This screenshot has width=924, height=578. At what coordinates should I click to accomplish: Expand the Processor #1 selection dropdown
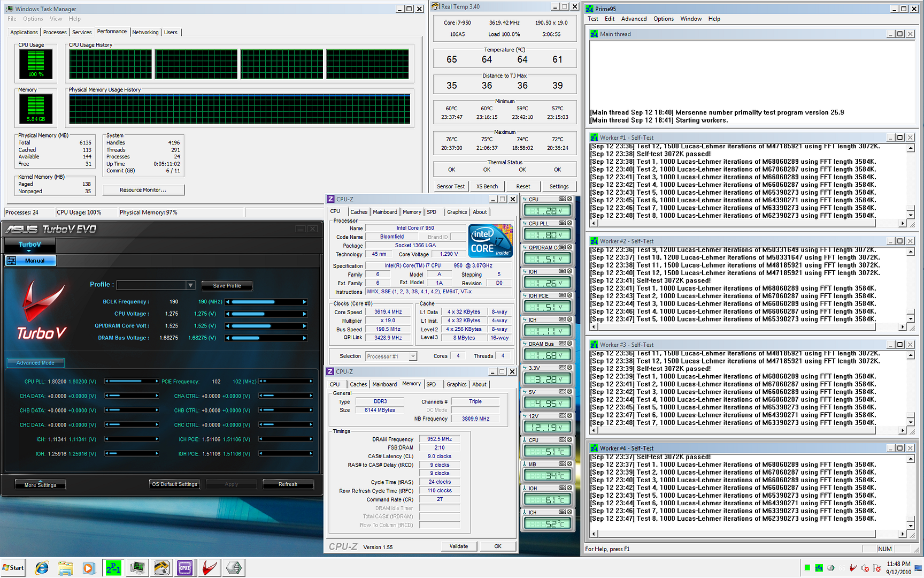point(413,356)
